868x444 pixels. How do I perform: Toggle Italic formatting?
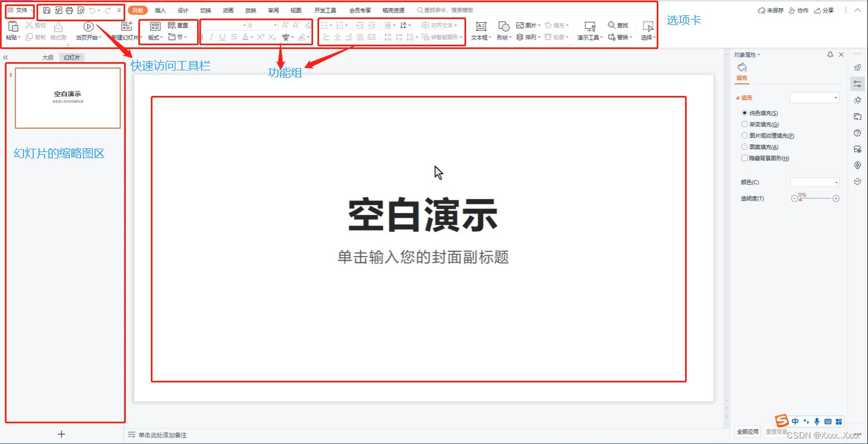[x=211, y=37]
